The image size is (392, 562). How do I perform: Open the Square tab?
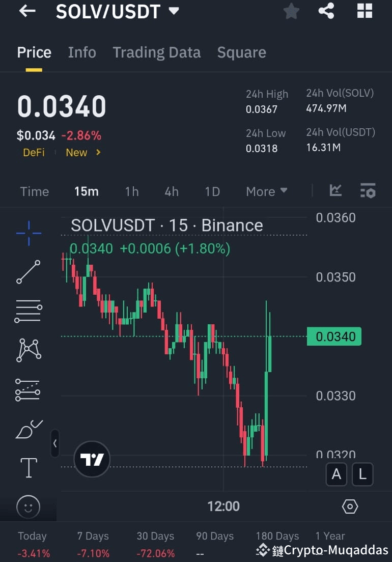[241, 52]
